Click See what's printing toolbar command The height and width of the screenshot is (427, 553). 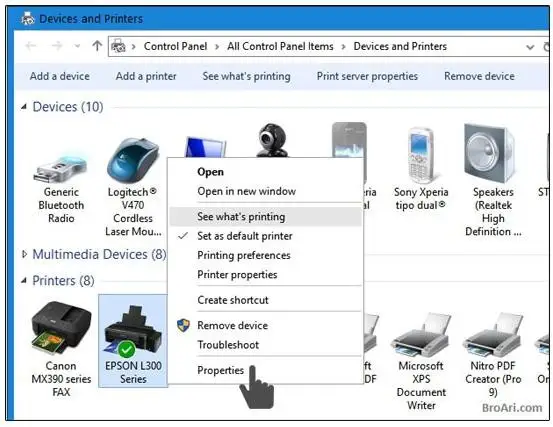pos(247,76)
